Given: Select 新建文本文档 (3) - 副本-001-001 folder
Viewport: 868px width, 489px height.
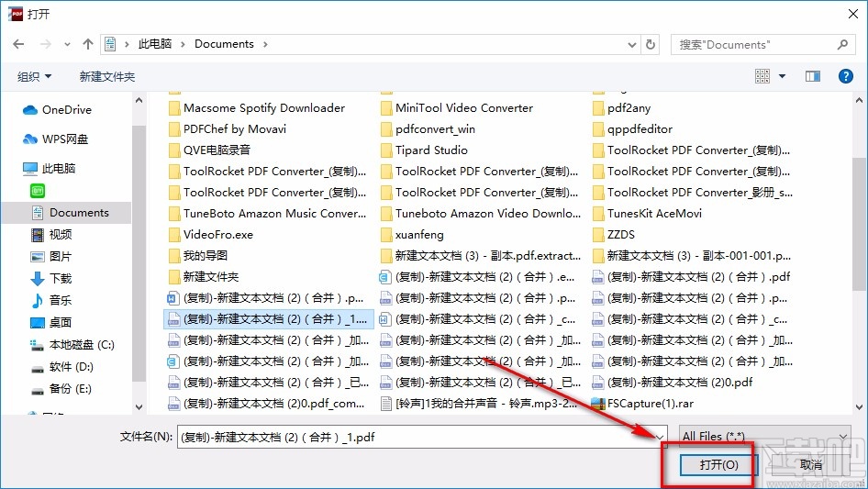Looking at the screenshot, I should [x=691, y=255].
